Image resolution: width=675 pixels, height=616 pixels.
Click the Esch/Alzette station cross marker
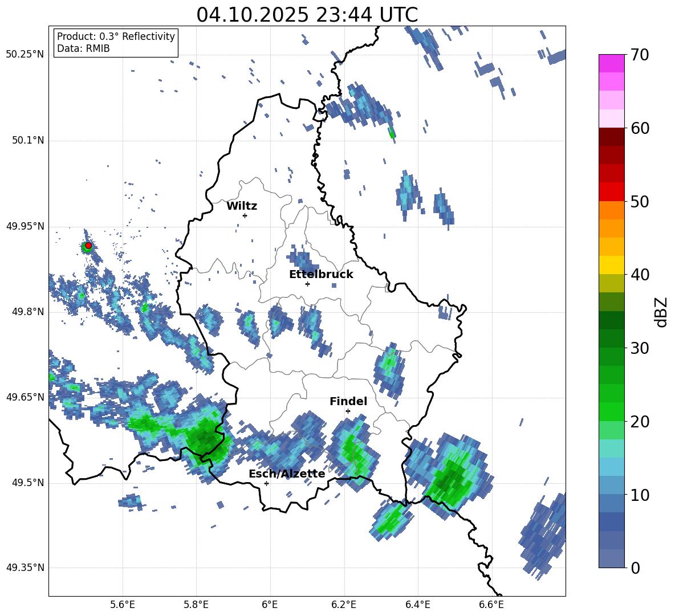266,483
